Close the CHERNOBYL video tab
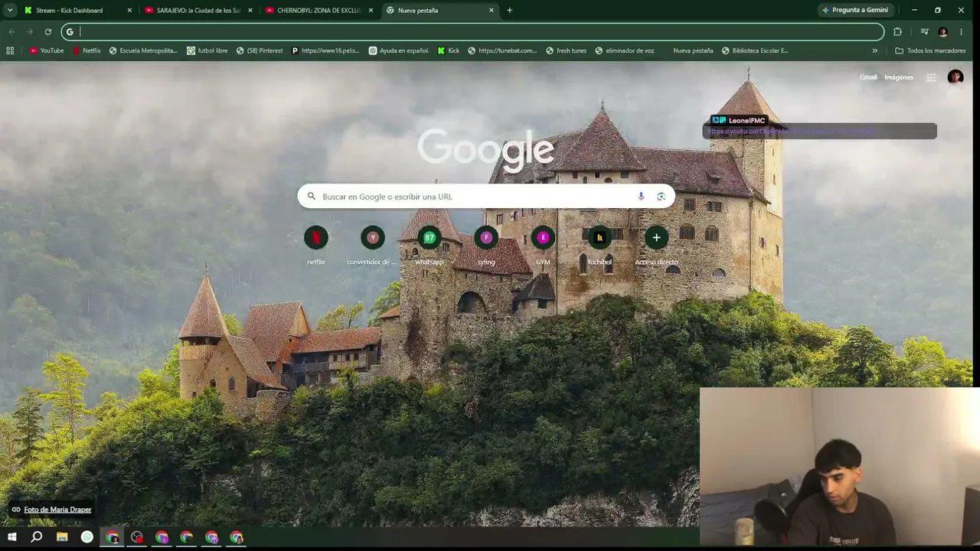The height and width of the screenshot is (551, 980). coord(371,11)
